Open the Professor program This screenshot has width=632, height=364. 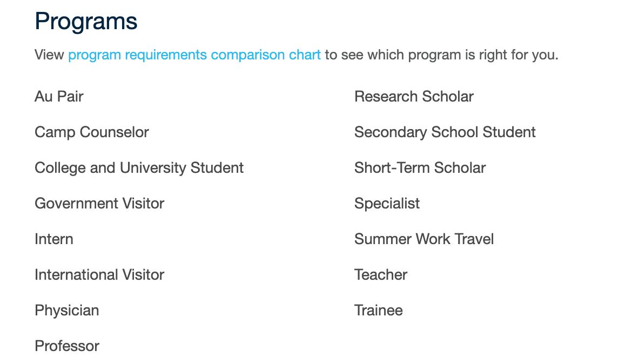pos(67,346)
